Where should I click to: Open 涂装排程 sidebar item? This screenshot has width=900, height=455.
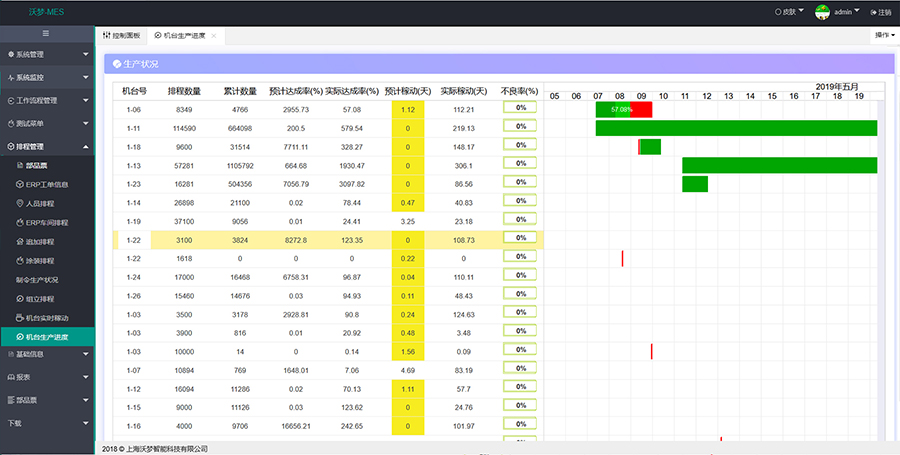coord(40,261)
